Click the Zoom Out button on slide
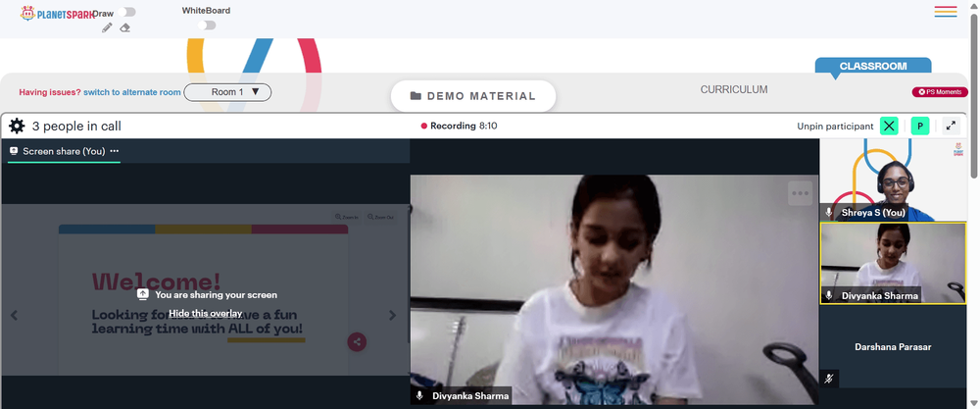This screenshot has height=409, width=980. (380, 217)
